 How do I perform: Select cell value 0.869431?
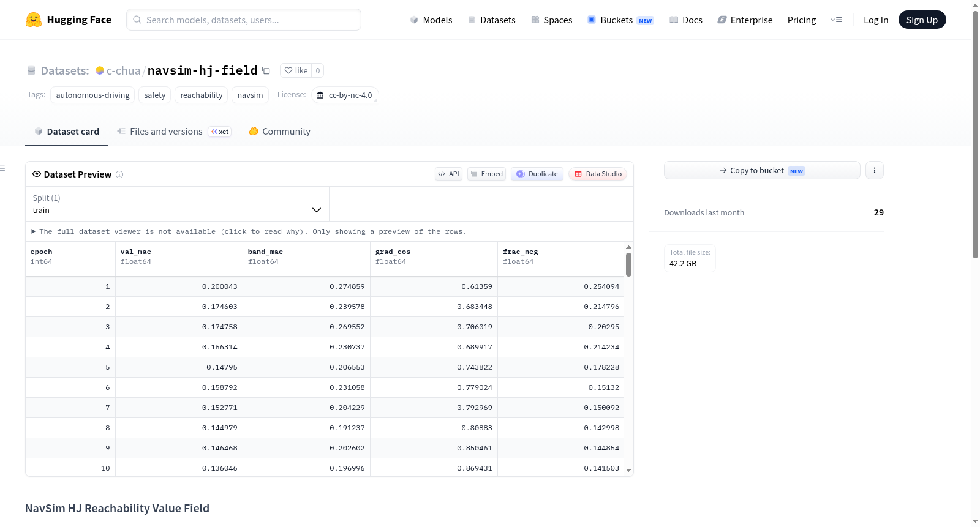[x=474, y=468]
